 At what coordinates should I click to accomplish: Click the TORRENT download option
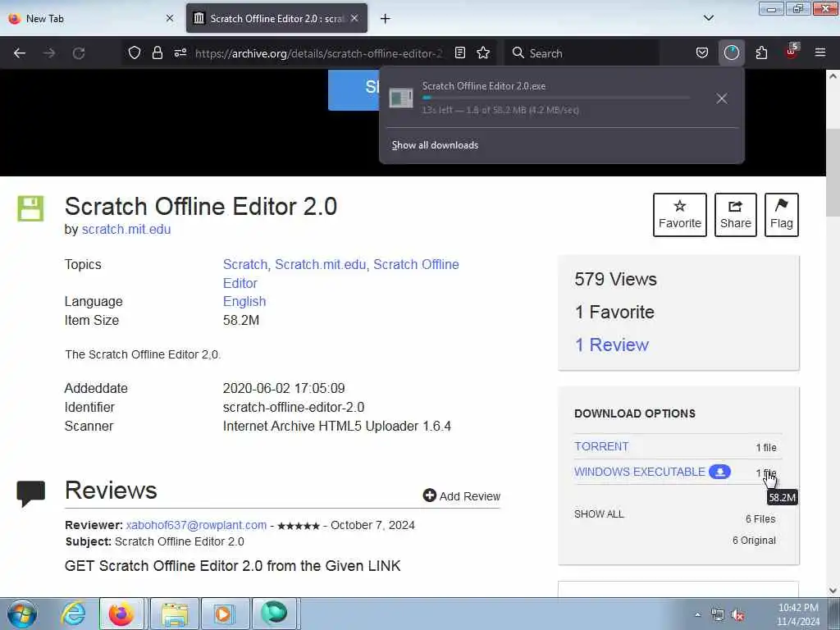601,446
